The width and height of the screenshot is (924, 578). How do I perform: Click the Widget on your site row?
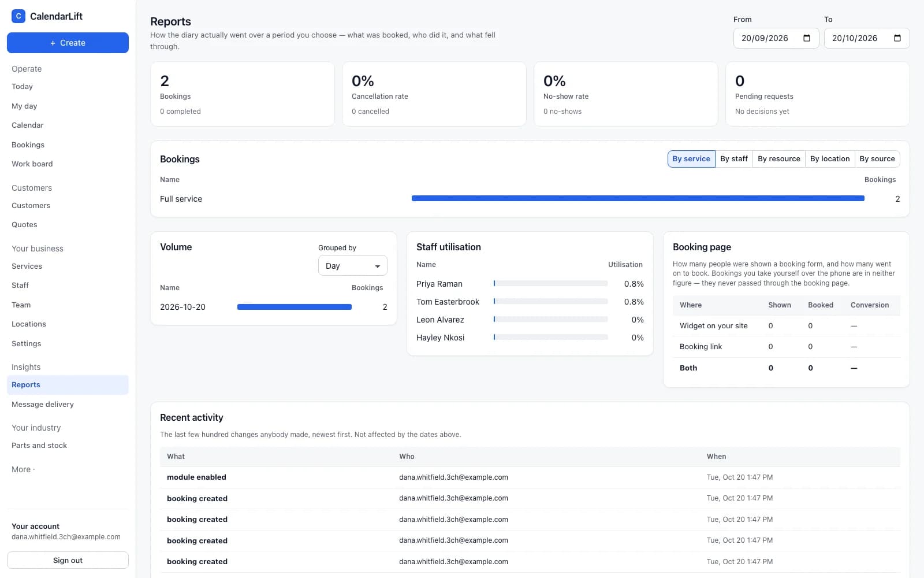click(787, 326)
